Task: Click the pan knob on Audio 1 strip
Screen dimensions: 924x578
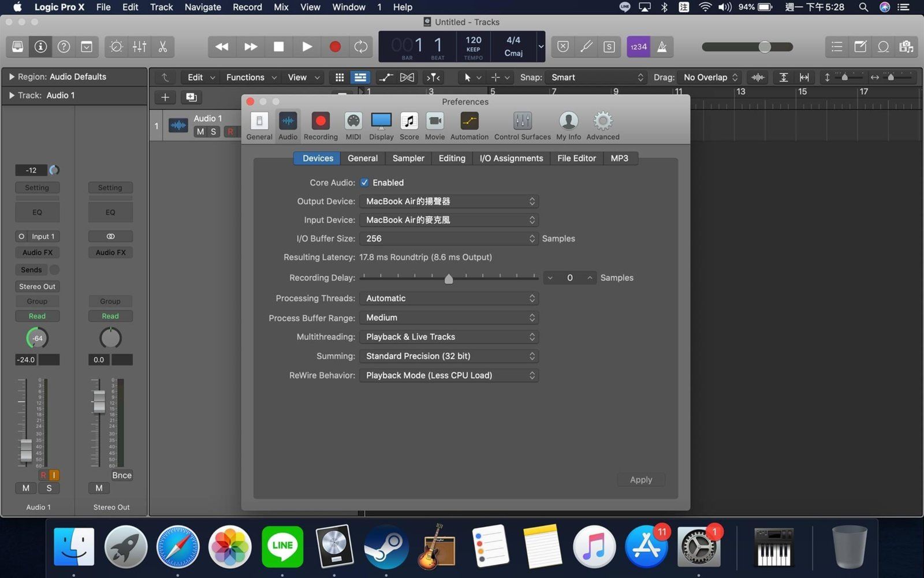Action: 37,338
